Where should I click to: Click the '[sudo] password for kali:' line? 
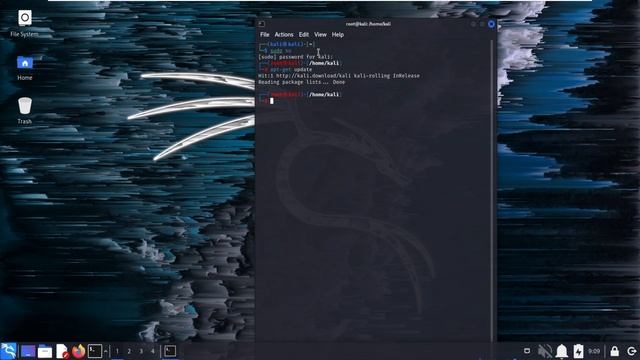pos(296,57)
